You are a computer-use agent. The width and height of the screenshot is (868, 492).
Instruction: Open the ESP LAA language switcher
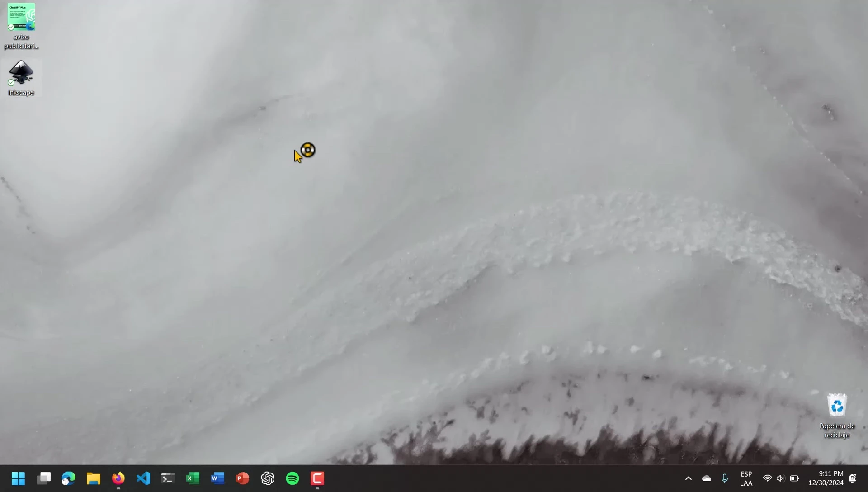tap(746, 478)
